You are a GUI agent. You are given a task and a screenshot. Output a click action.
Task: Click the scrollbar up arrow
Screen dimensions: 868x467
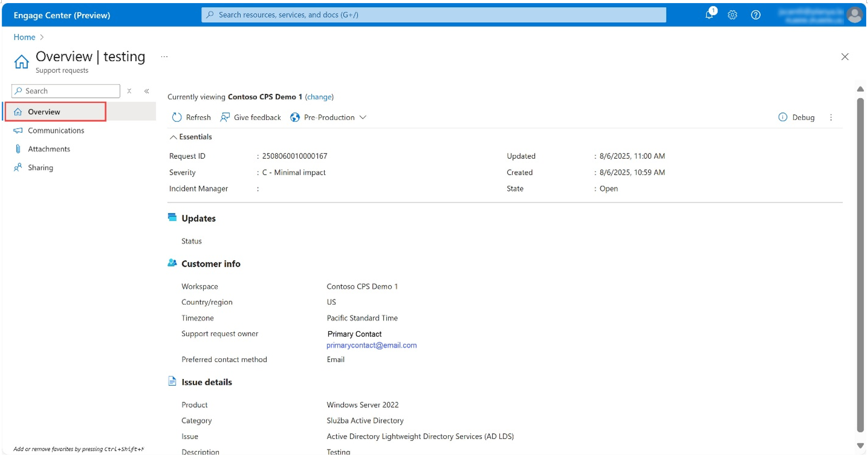point(860,89)
